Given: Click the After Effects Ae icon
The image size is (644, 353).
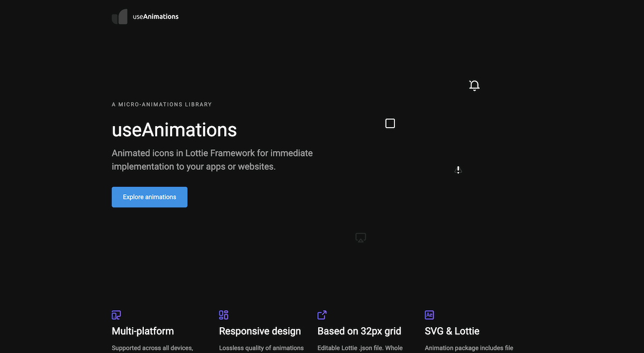Looking at the screenshot, I should coord(429,315).
